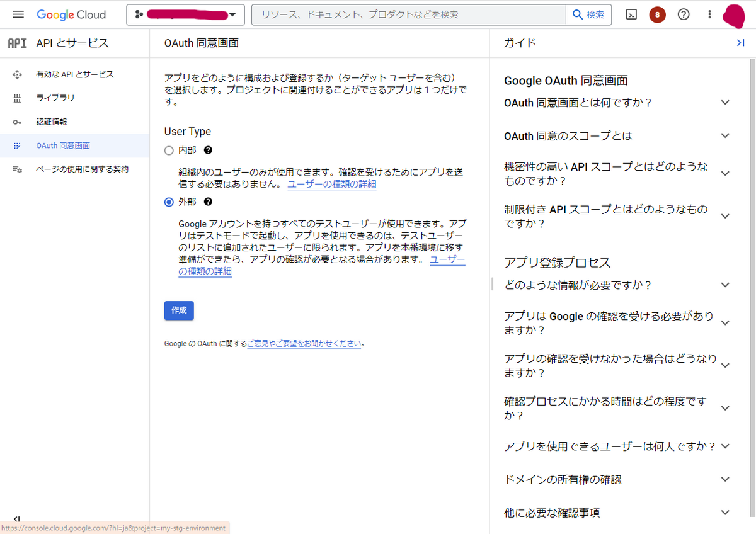Image resolution: width=756 pixels, height=534 pixels.
Task: Click the API とサービス sidebar heading
Action: point(72,43)
